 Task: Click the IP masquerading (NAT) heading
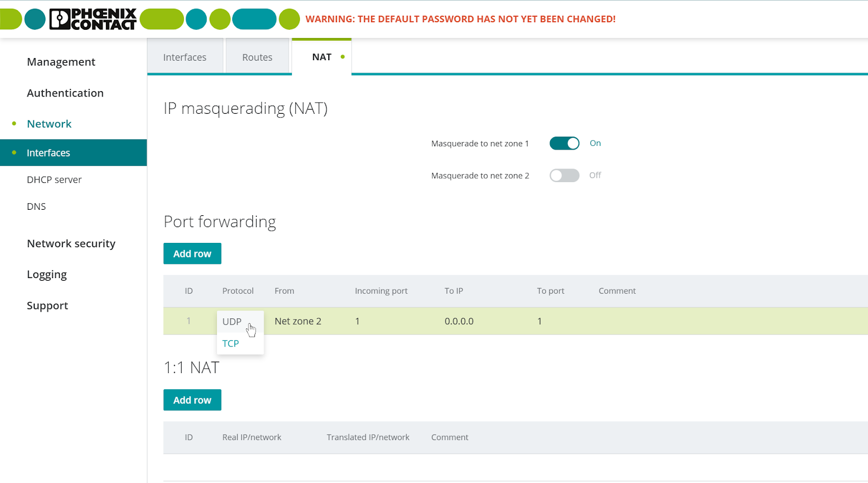[x=246, y=108]
